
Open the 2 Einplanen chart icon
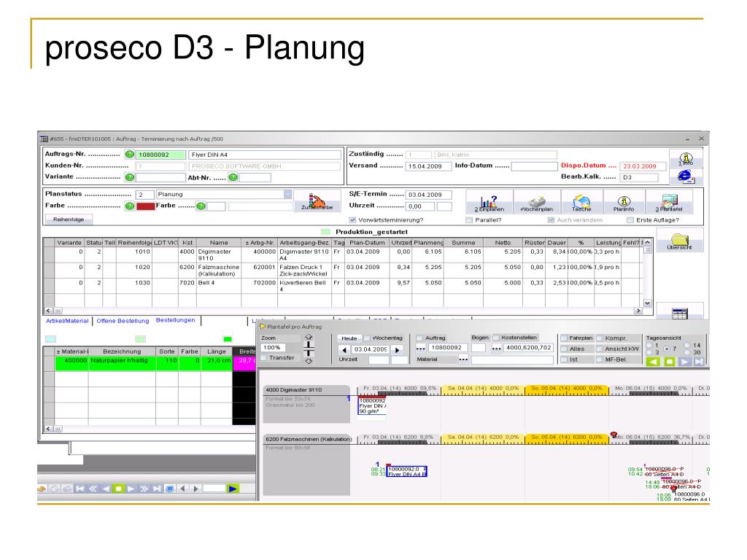[489, 201]
